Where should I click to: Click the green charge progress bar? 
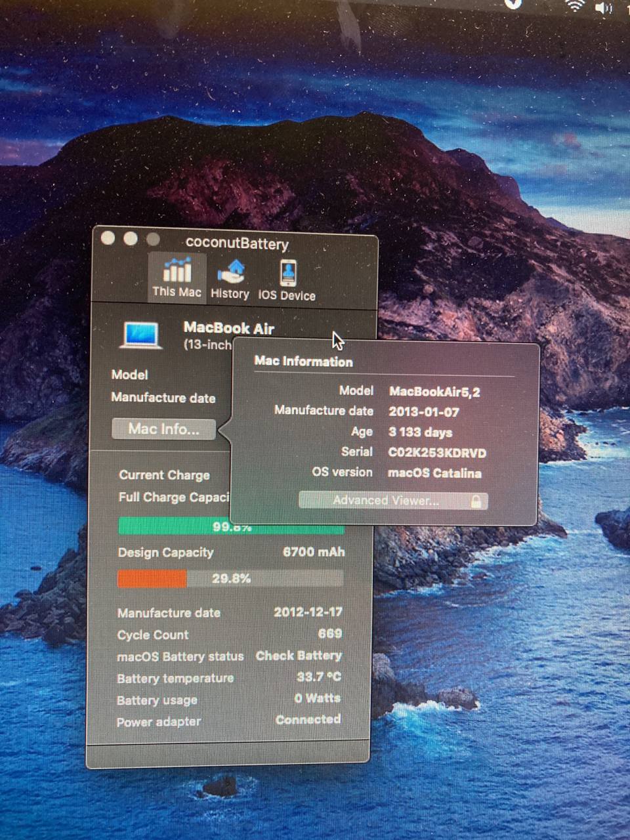(231, 526)
